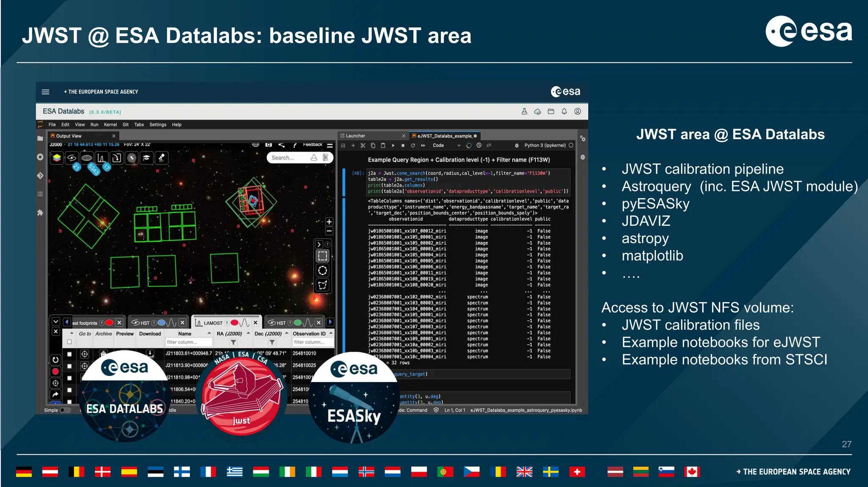Open the ESASky target list disc icon
Screen dimensions: 868x487
tap(132, 158)
